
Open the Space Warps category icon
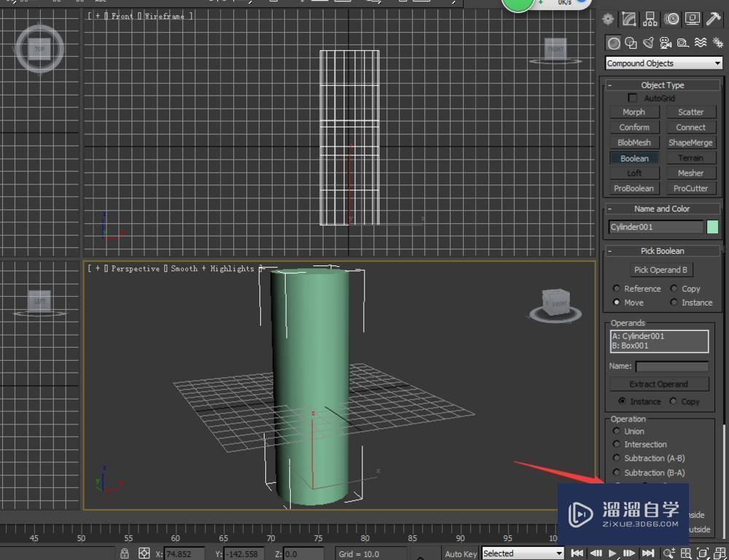coord(698,43)
